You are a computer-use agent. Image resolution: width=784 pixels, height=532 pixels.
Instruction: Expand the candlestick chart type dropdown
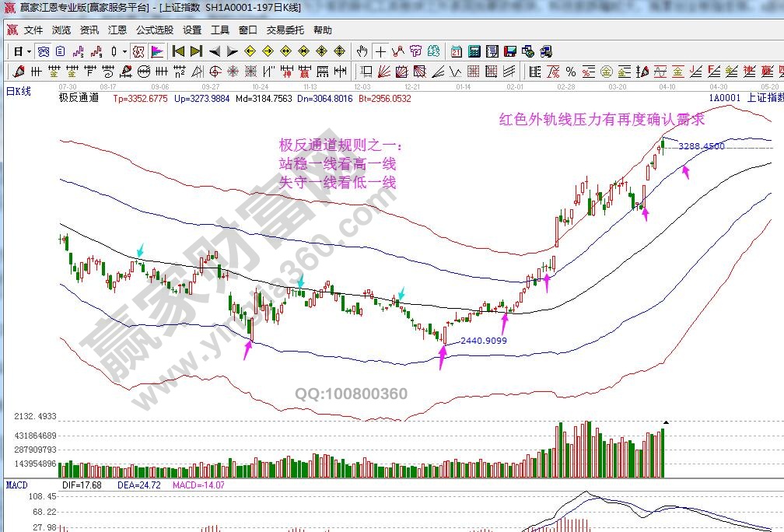(x=124, y=51)
